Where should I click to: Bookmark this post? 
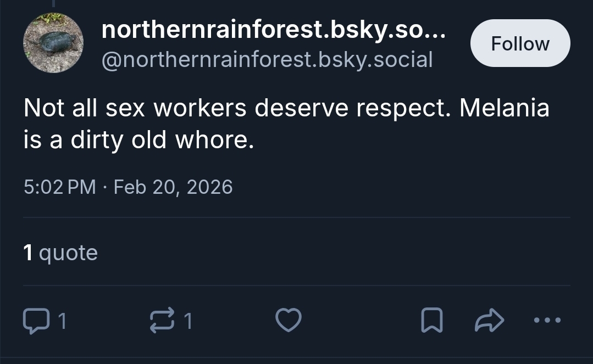431,321
